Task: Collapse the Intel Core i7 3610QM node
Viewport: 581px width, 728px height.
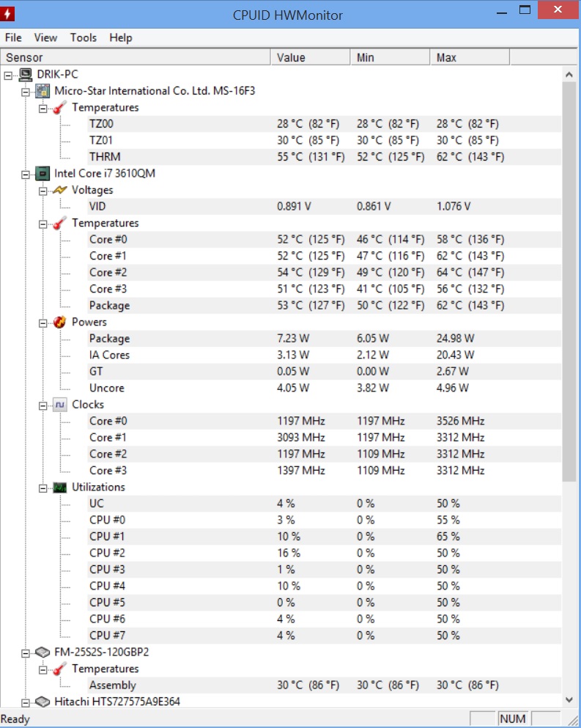Action: tap(26, 174)
